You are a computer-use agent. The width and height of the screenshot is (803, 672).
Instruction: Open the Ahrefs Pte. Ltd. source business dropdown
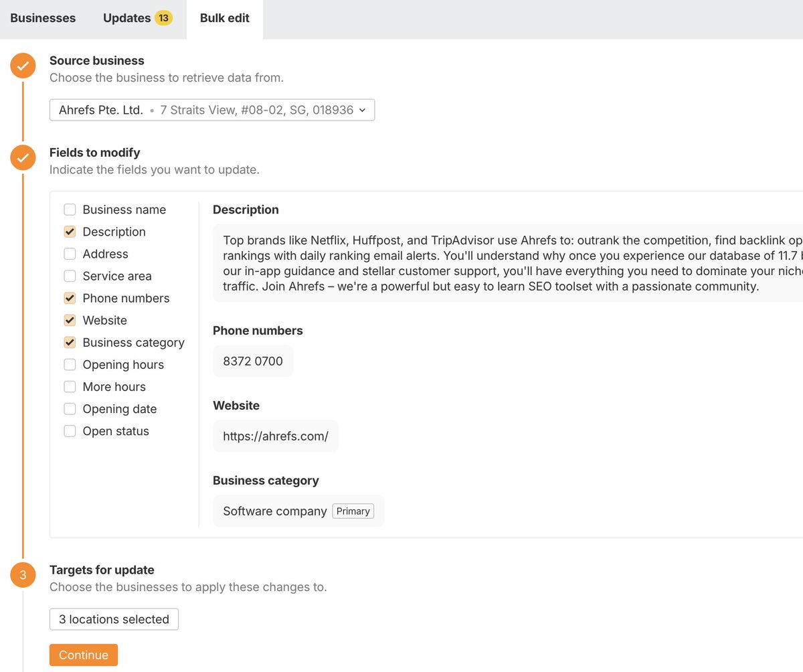tap(212, 110)
